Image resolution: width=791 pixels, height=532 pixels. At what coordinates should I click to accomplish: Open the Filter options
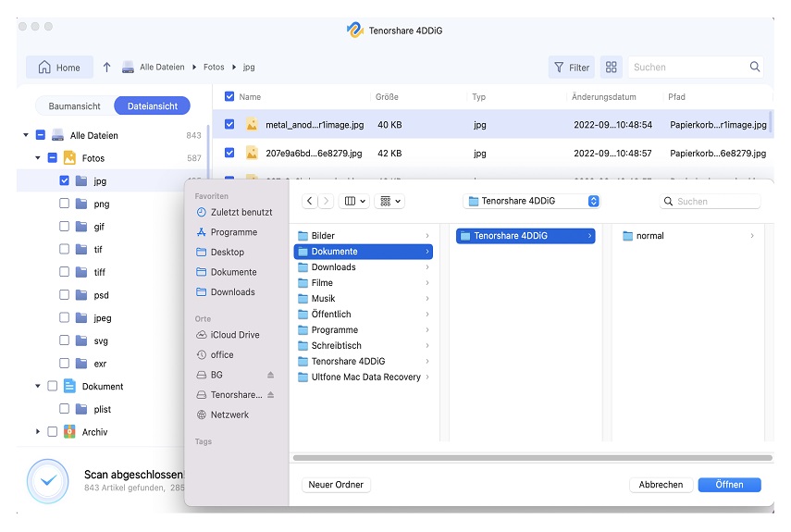[571, 68]
